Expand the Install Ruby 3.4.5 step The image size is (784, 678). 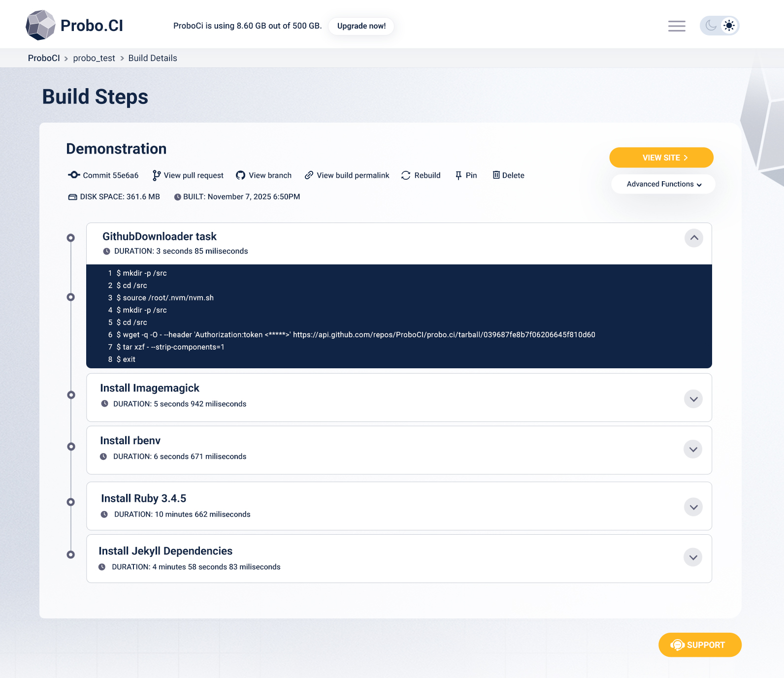click(693, 507)
